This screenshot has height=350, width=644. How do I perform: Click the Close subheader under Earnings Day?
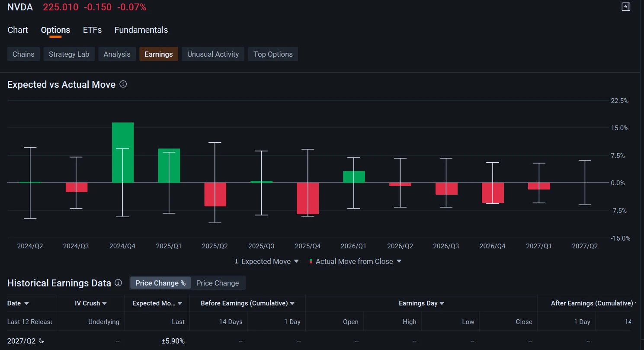tap(524, 321)
